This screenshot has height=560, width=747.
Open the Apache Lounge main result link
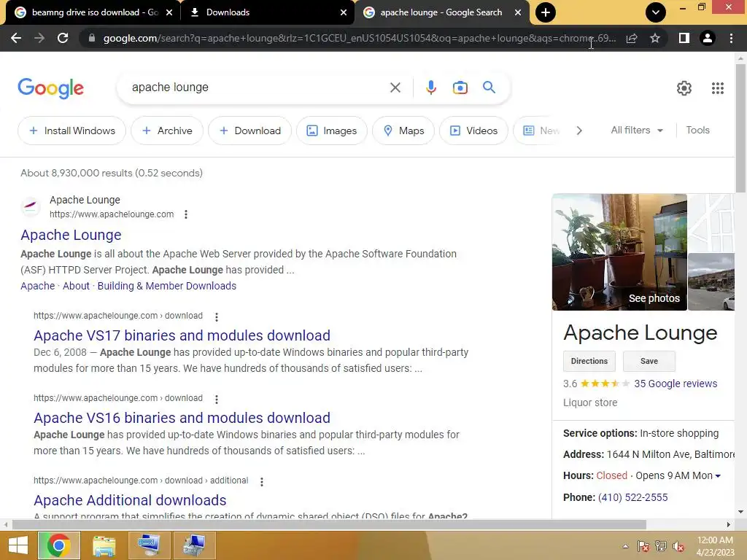(x=71, y=235)
